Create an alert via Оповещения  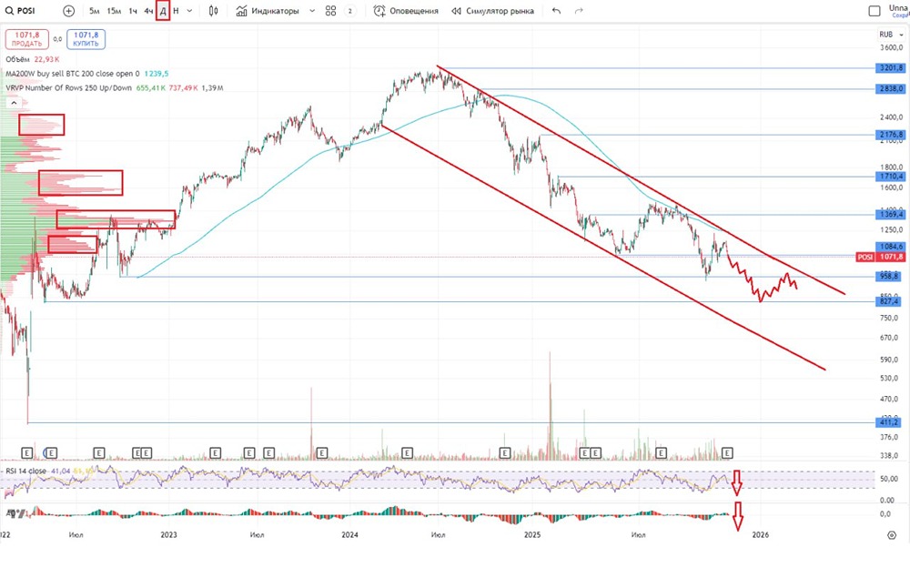(x=406, y=10)
